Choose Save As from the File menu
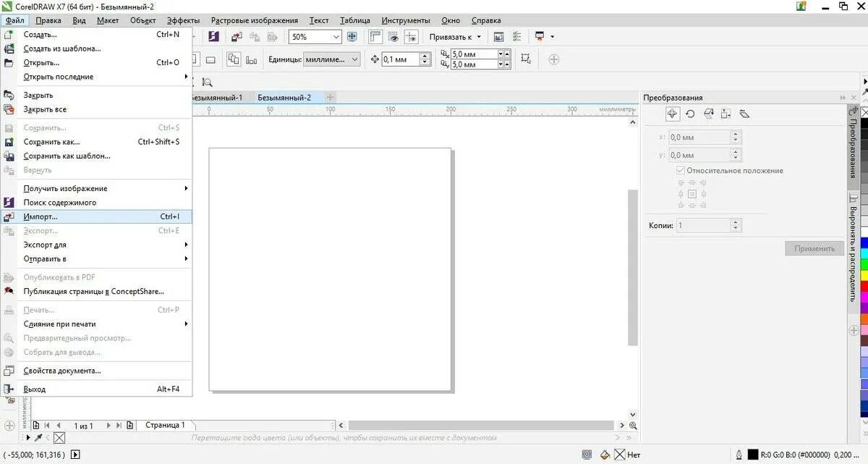 [95, 142]
